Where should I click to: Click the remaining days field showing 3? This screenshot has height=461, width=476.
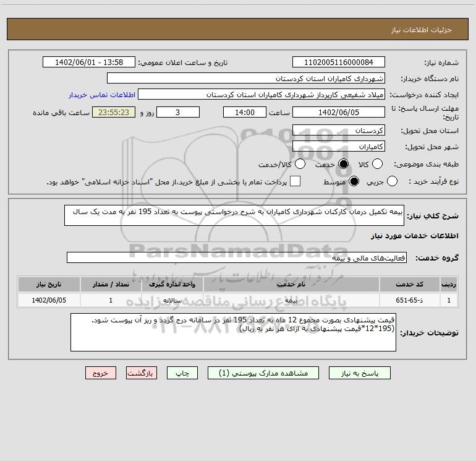click(x=178, y=112)
